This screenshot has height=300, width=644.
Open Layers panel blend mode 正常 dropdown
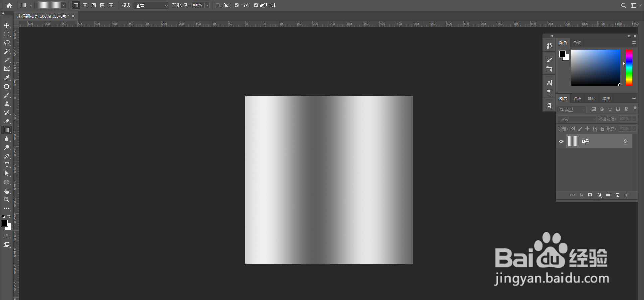coord(577,119)
